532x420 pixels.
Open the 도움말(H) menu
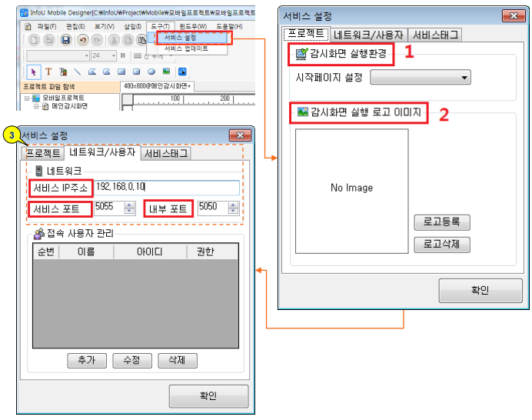click(x=229, y=26)
